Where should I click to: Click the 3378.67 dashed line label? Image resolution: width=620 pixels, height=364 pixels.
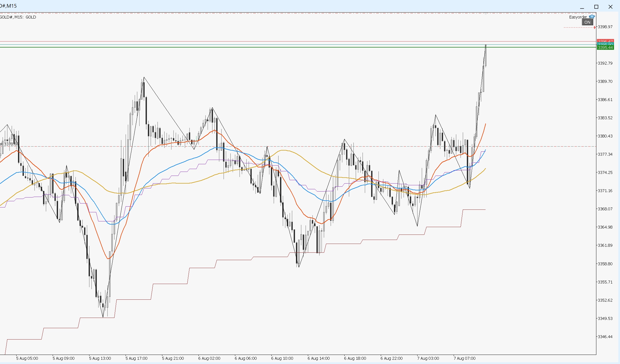(10, 144)
